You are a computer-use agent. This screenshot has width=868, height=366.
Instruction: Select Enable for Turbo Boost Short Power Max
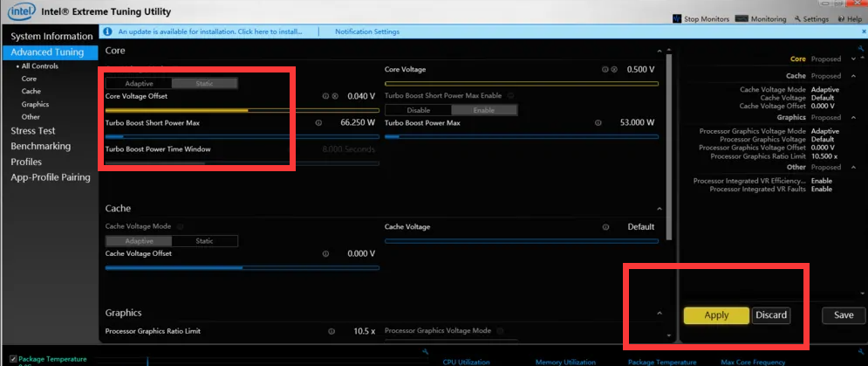[x=484, y=110]
